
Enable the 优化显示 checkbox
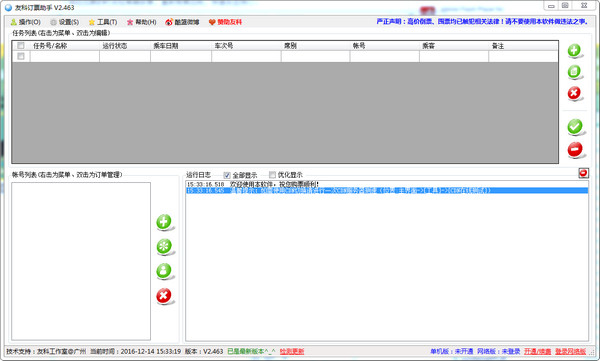coord(272,175)
